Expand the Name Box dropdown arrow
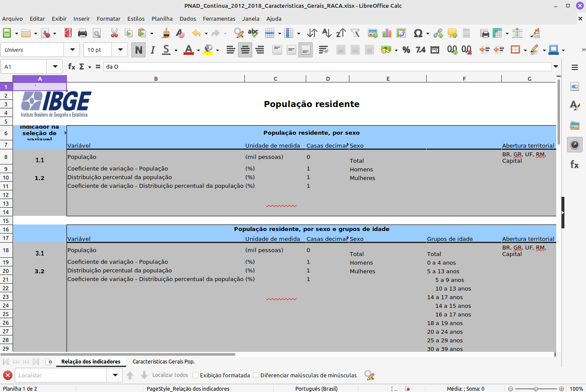The width and height of the screenshot is (586, 392). click(55, 66)
